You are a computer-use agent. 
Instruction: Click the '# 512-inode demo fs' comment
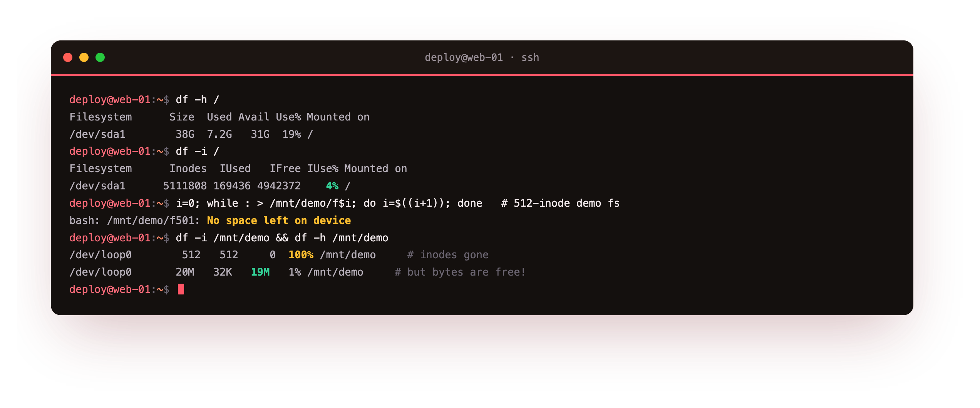[x=560, y=203]
